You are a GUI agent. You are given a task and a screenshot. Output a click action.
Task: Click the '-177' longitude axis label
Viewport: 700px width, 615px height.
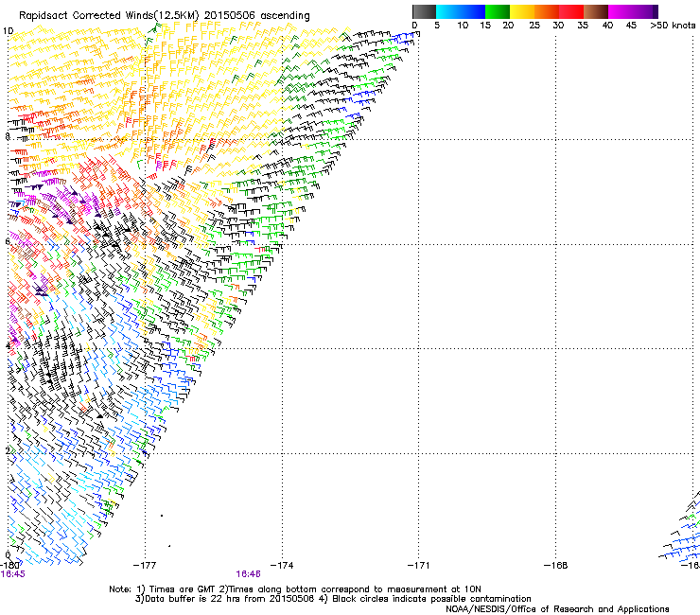pyautogui.click(x=145, y=566)
